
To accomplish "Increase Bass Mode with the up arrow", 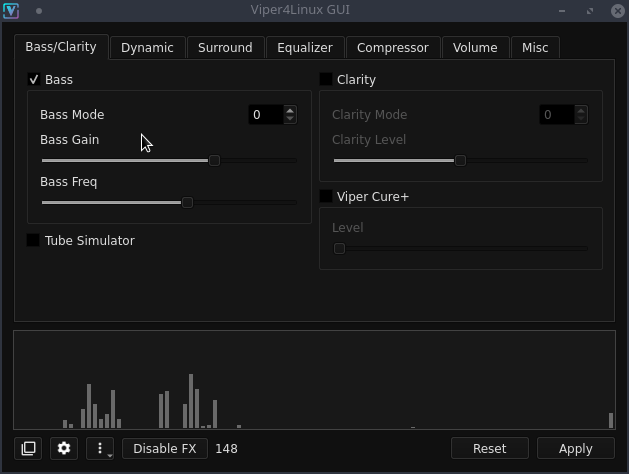I will 290,111.
